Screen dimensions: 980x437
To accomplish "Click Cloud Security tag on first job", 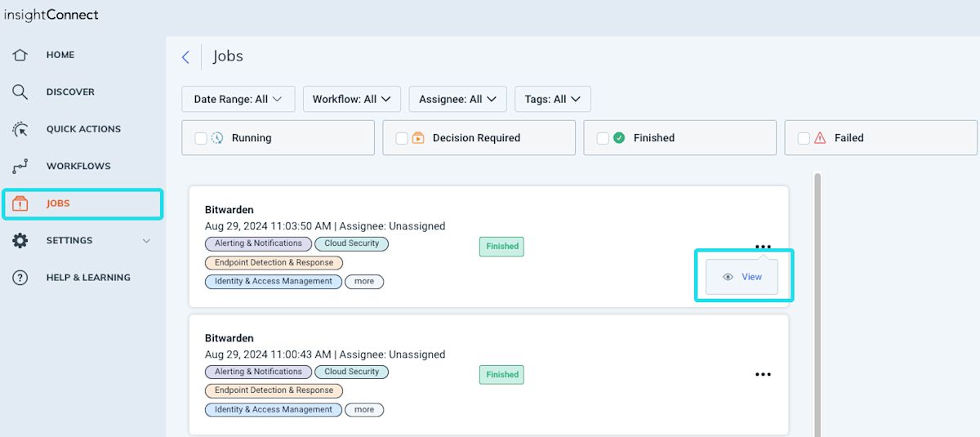I will (352, 243).
